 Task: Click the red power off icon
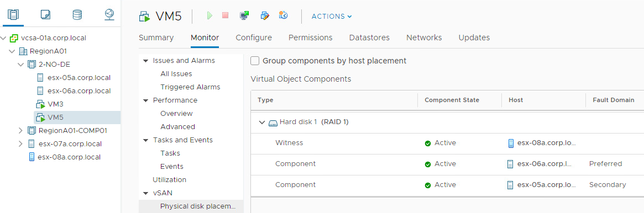click(225, 15)
